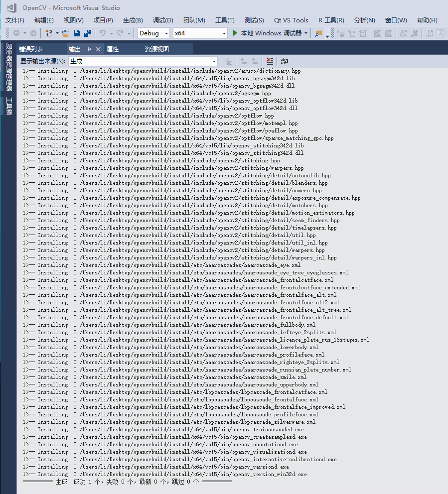Click the undo arrow icon

tap(103, 33)
